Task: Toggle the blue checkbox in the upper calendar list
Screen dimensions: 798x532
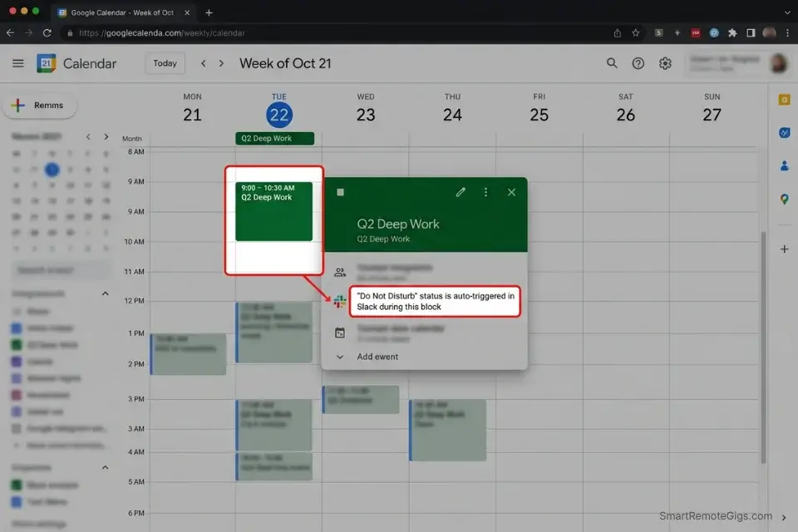Action: coord(17,328)
